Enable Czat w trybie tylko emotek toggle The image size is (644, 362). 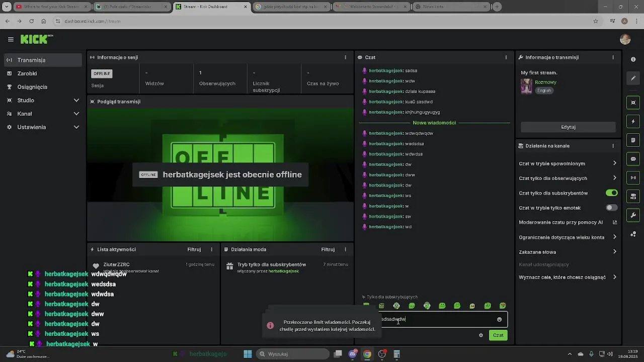611,208
